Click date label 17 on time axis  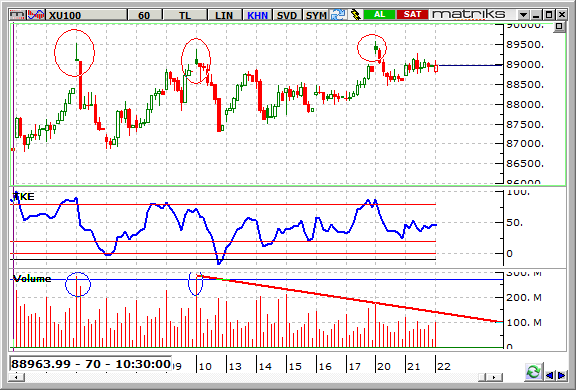(355, 366)
